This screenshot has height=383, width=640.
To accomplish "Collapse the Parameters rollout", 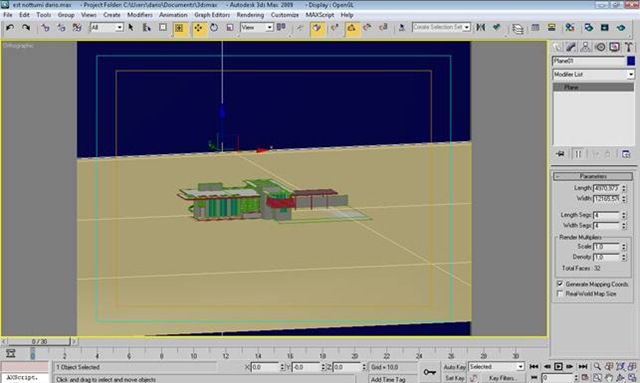I will point(593,176).
